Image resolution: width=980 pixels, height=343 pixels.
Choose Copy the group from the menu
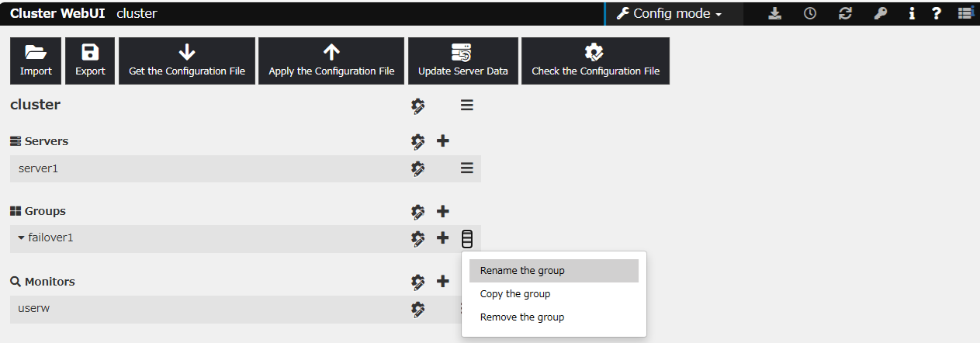click(515, 294)
